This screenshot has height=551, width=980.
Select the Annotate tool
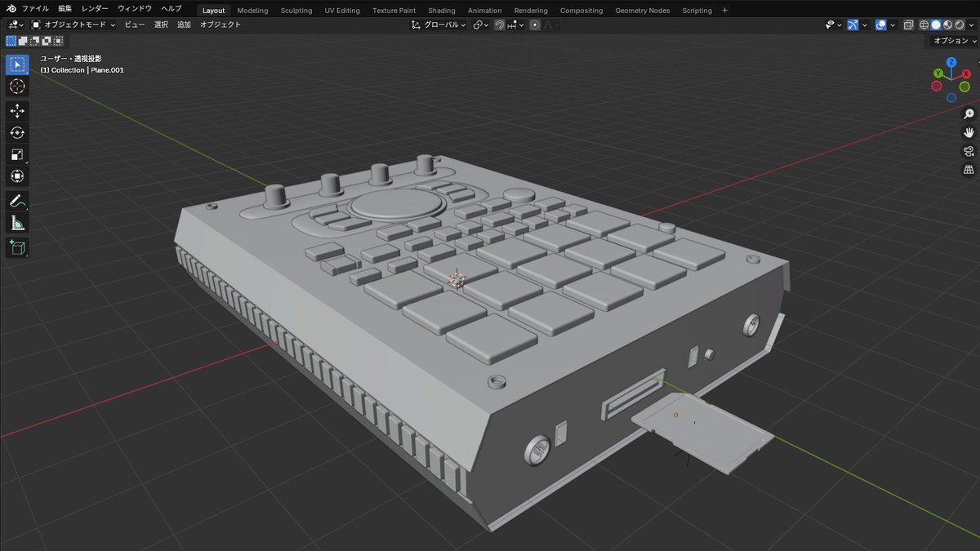point(16,201)
